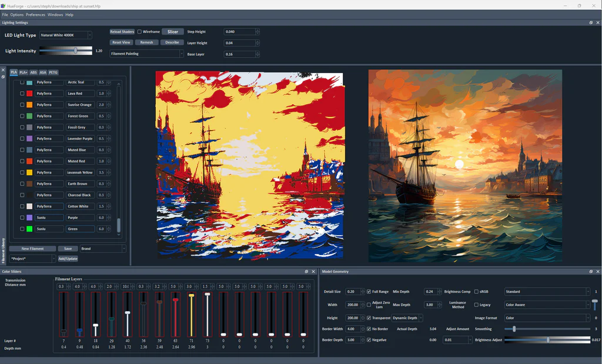Click the Slicer button
602x364 pixels.
[172, 32]
